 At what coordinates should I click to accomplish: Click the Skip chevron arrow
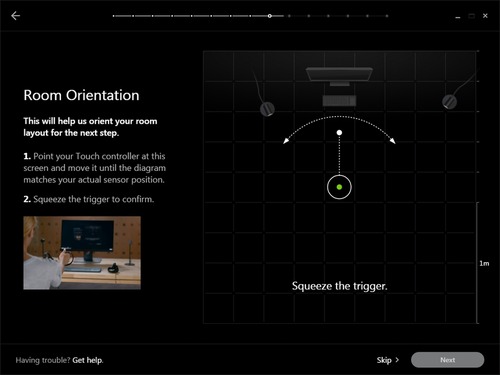(397, 360)
